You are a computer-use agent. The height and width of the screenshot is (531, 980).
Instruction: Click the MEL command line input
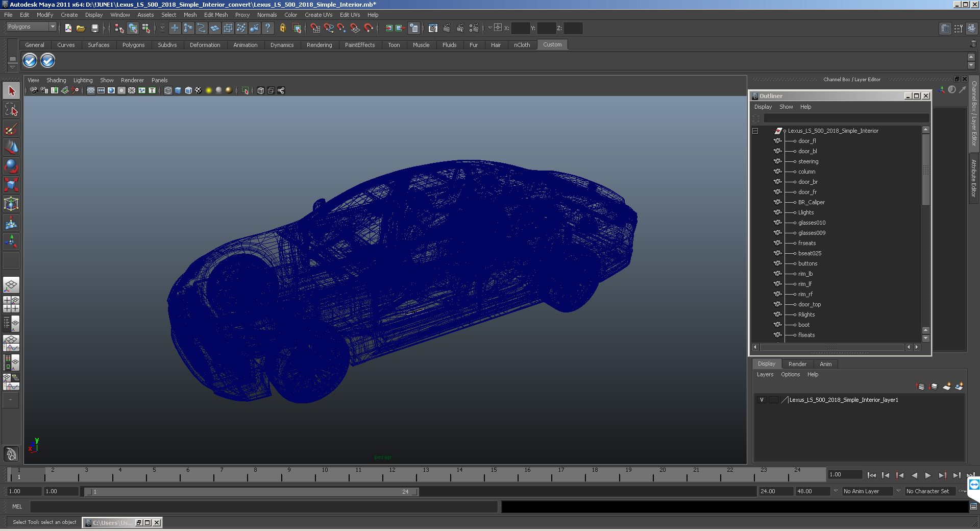tap(264, 506)
